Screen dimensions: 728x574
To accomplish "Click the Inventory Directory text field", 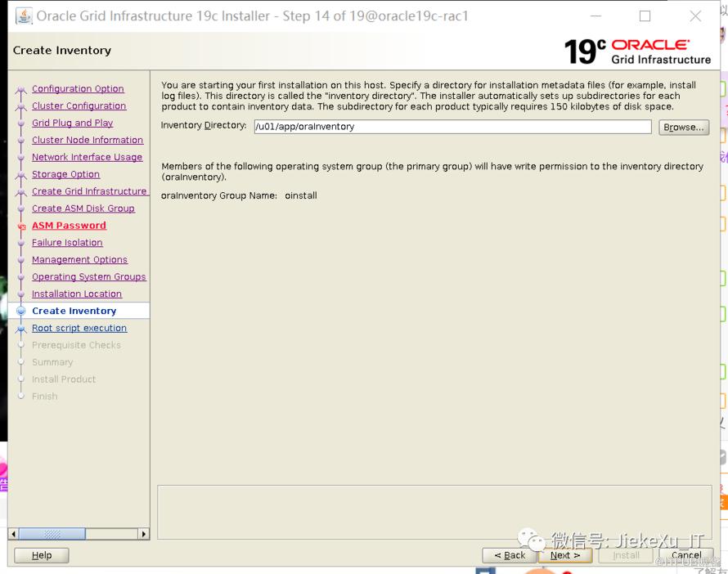I will tap(452, 127).
